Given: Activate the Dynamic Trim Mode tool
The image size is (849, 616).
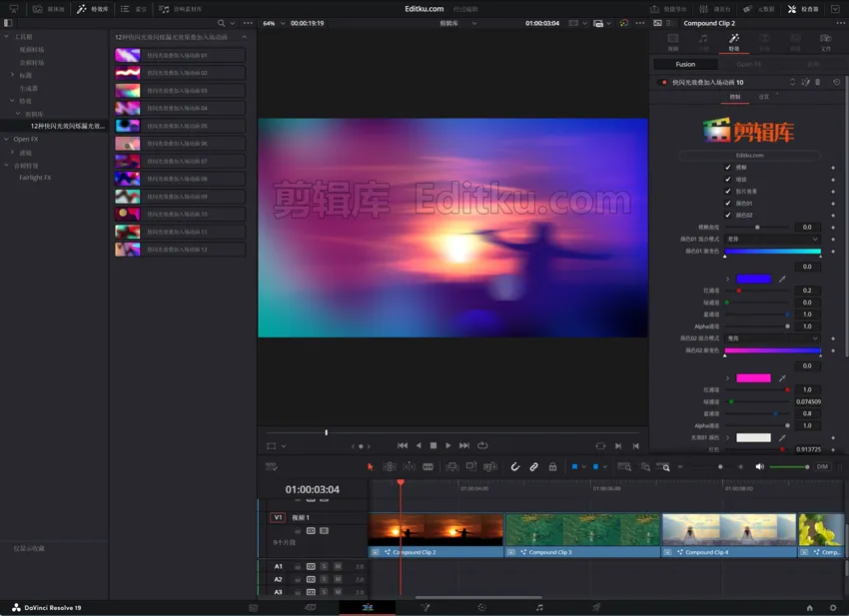Looking at the screenshot, I should coord(410,466).
